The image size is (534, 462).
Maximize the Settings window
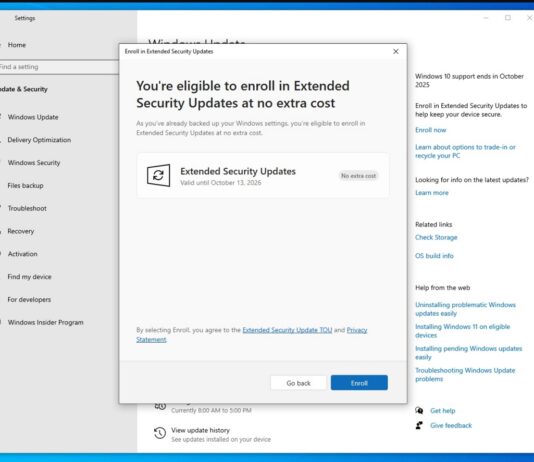[x=508, y=18]
